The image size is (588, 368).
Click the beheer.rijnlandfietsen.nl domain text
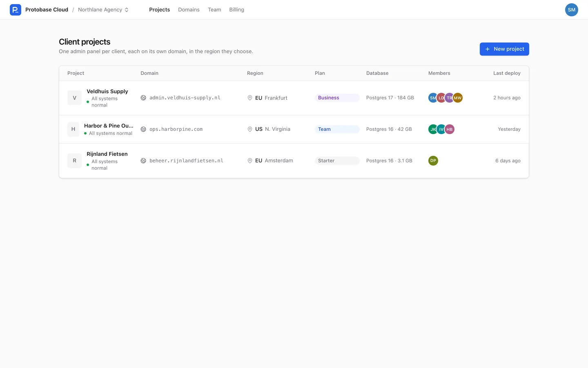click(x=186, y=161)
